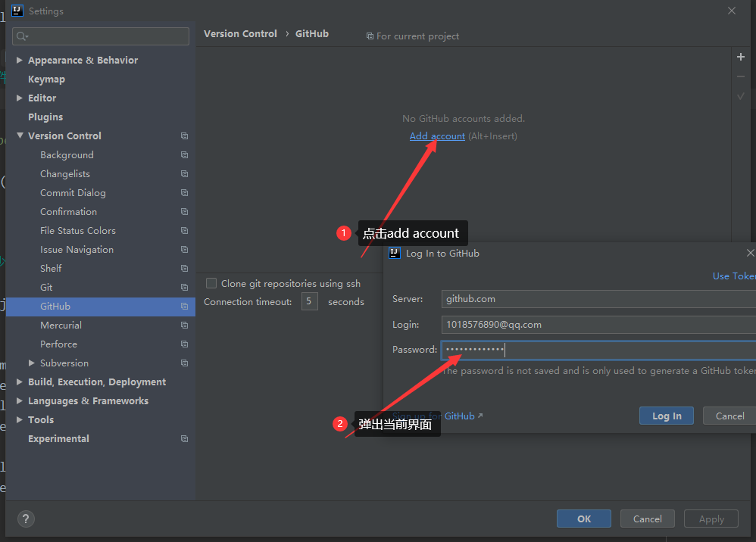Click the search magnifier icon in settings
Viewport: 756px width, 542px height.
22,36
